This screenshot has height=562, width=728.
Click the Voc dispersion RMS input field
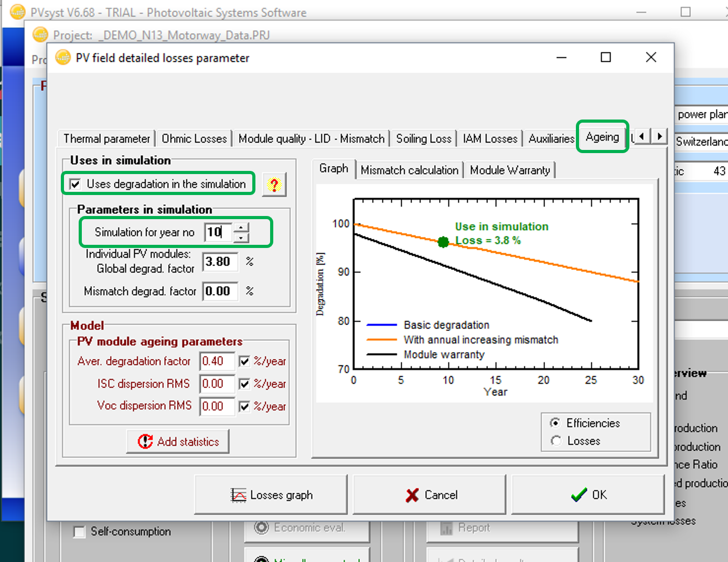point(217,406)
